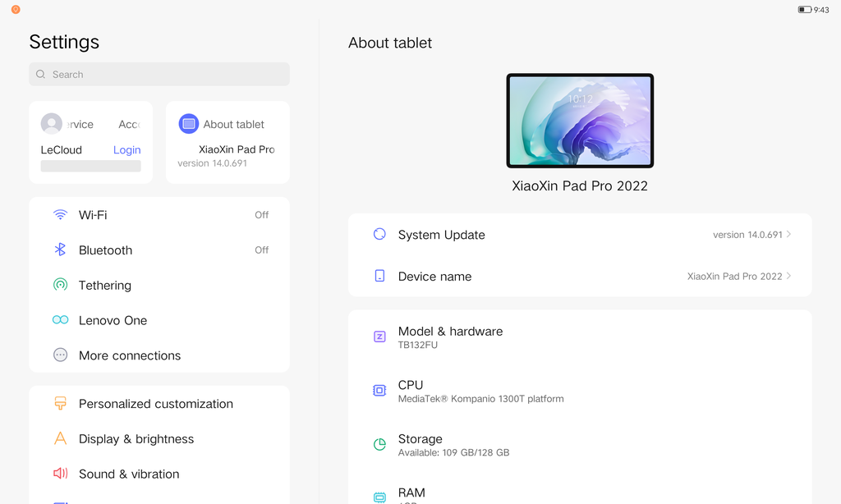Viewport: 841px width, 504px height.
Task: Tap the System Update row
Action: click(580, 234)
